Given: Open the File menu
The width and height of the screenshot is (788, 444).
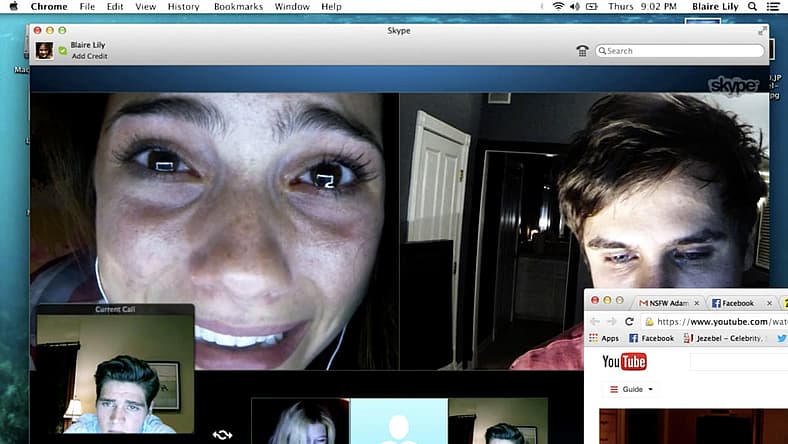Looking at the screenshot, I should (87, 7).
